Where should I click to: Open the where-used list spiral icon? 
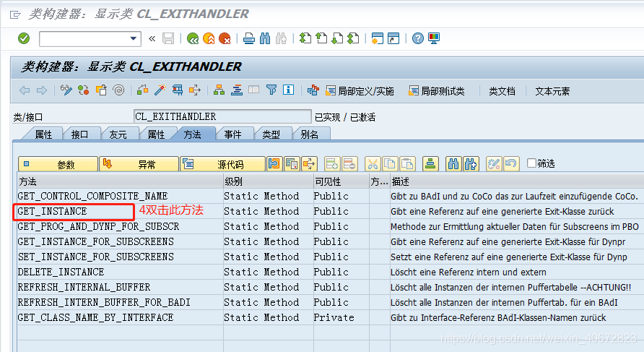pyautogui.click(x=118, y=90)
